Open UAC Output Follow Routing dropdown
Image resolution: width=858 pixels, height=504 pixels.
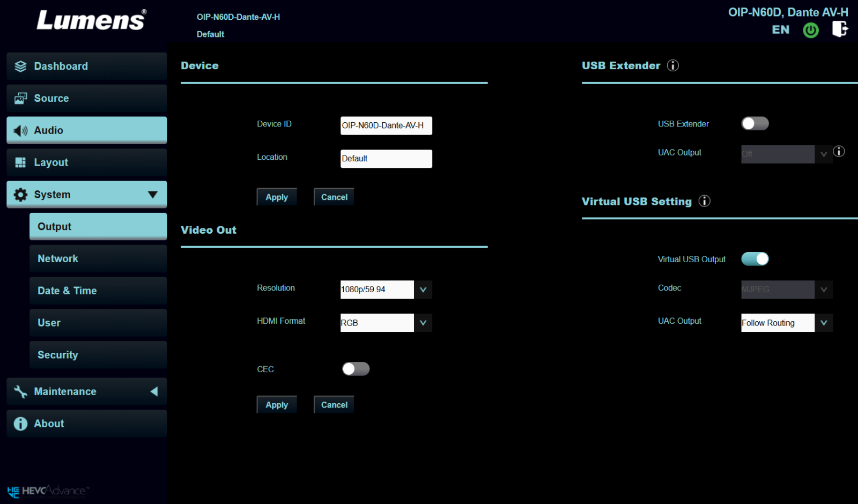click(x=823, y=323)
